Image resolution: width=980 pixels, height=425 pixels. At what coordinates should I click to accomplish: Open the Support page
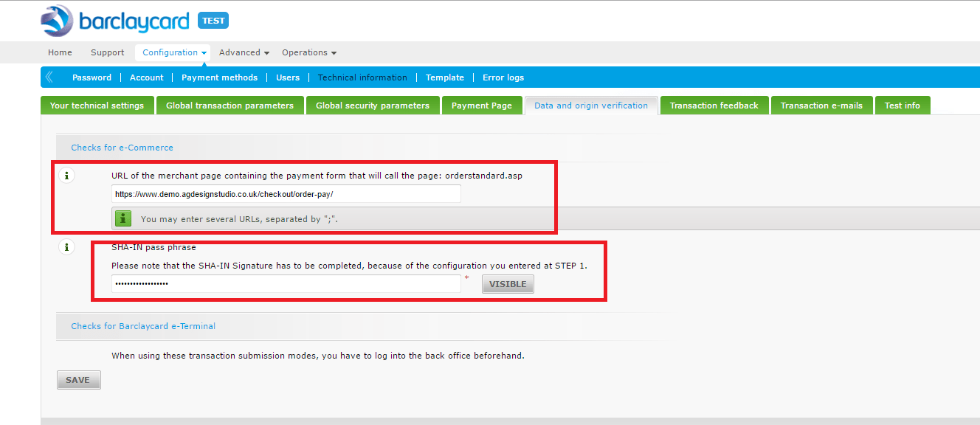coord(108,52)
